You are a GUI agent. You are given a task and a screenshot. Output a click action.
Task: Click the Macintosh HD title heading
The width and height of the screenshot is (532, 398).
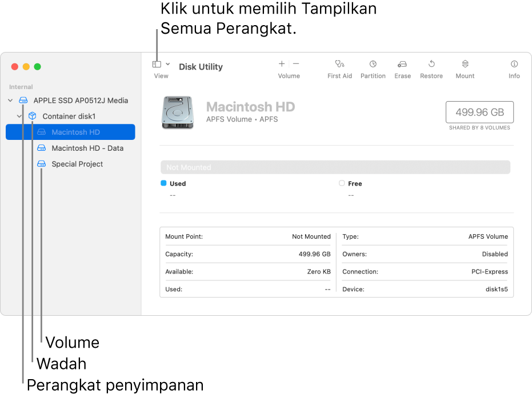pos(250,107)
